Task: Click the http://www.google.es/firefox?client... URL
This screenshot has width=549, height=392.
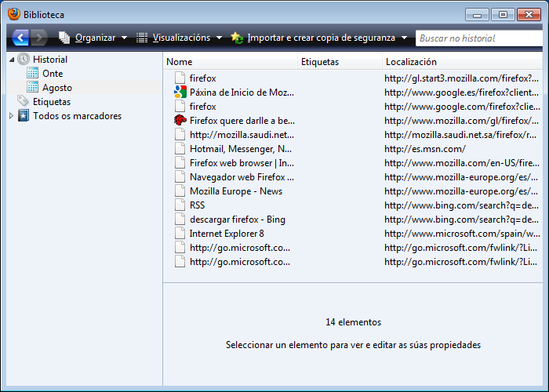Action: click(x=461, y=93)
